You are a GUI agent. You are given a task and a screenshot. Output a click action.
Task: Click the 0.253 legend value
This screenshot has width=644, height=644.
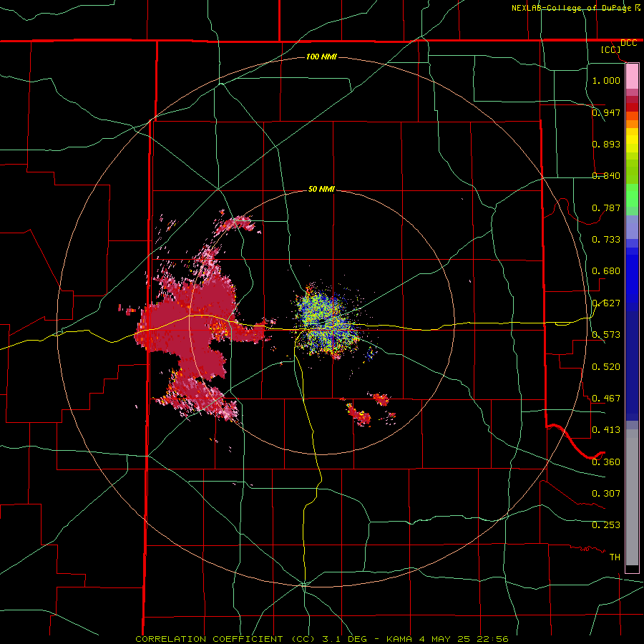tap(606, 525)
